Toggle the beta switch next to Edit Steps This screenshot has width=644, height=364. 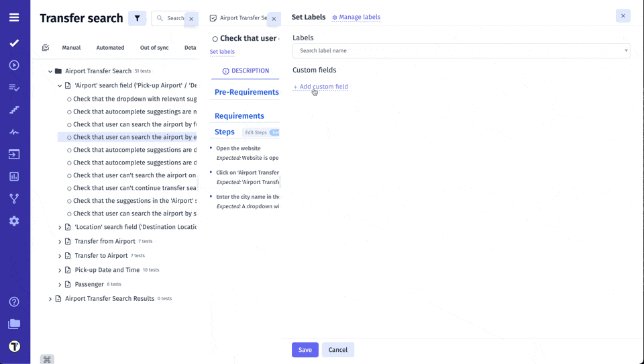(274, 132)
